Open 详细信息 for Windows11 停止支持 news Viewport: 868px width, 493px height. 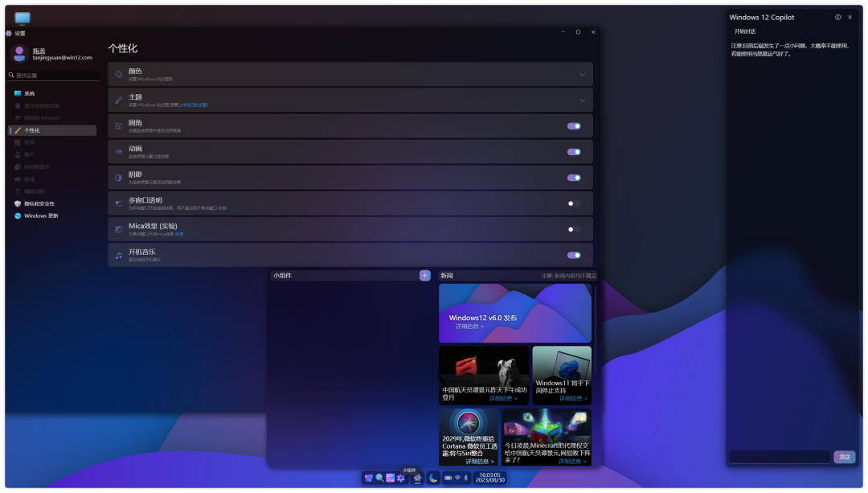pyautogui.click(x=574, y=398)
